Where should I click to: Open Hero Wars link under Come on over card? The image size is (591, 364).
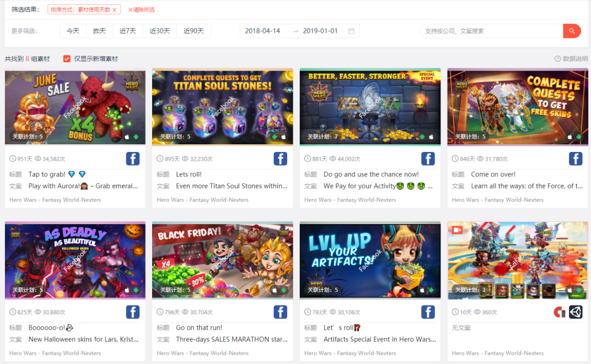[x=497, y=200]
